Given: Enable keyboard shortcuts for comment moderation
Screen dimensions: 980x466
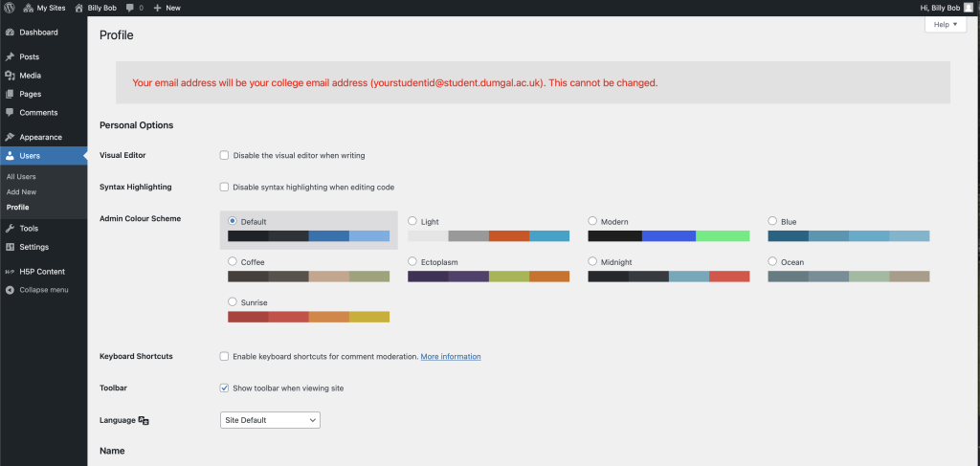Looking at the screenshot, I should pos(224,356).
